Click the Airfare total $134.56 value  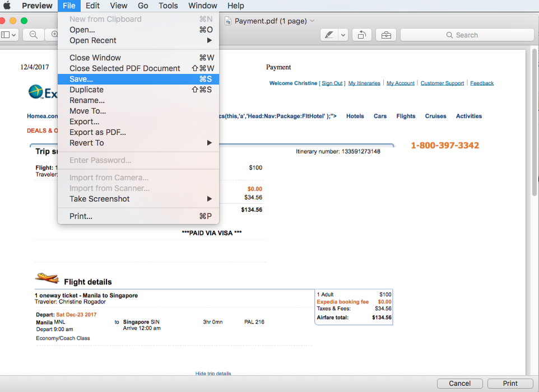[x=382, y=318]
